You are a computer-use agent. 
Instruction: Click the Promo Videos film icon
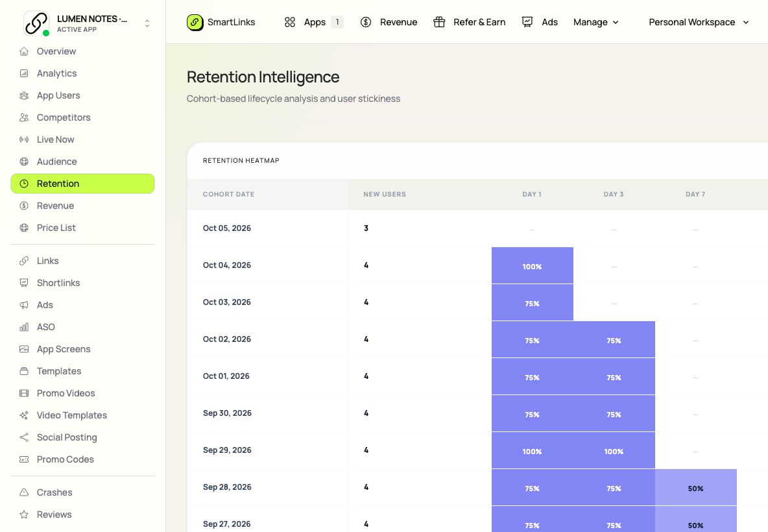[x=24, y=393]
